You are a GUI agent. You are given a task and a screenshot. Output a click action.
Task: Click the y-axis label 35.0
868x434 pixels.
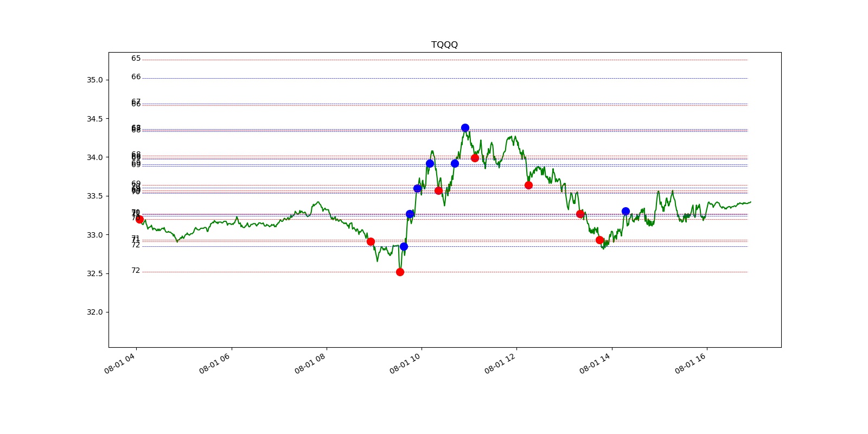pyautogui.click(x=94, y=80)
